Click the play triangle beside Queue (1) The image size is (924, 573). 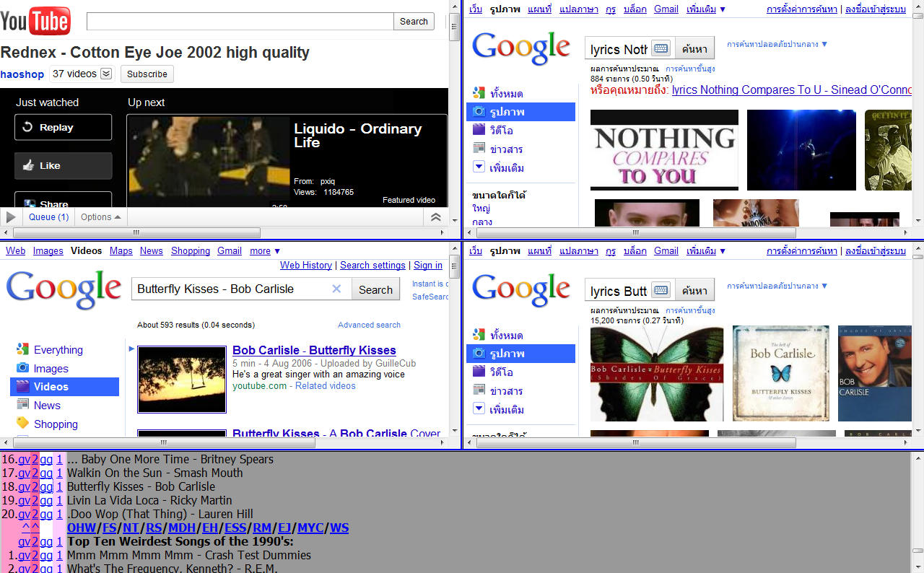click(x=11, y=216)
